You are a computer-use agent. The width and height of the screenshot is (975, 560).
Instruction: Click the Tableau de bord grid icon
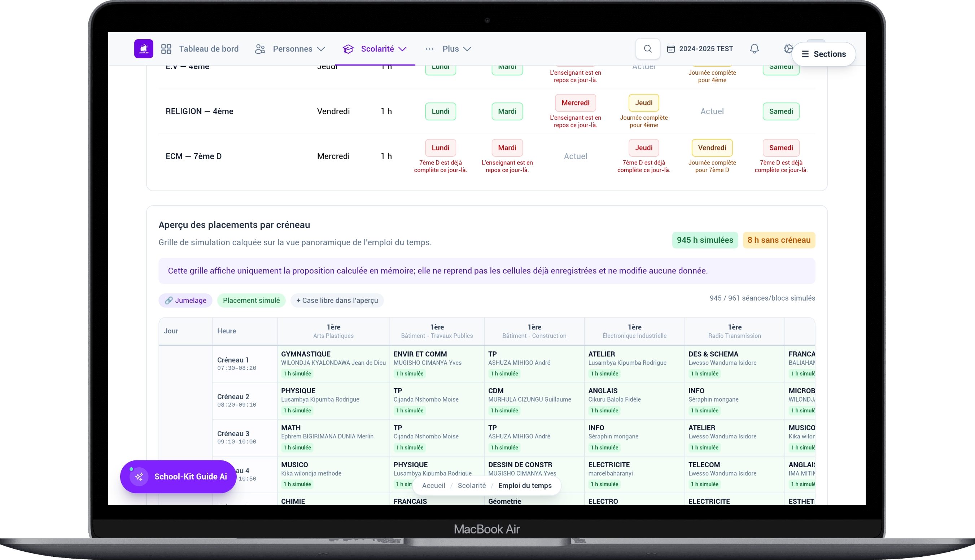[166, 49]
